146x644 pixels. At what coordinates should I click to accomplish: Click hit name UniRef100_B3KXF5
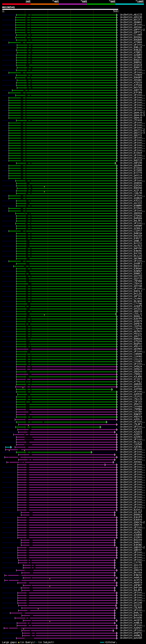(131, 517)
